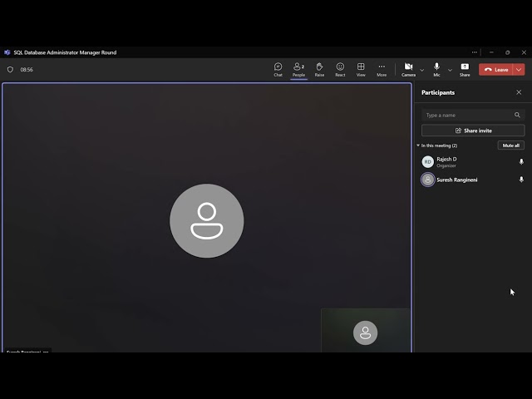Open the dropdown arrow beside Leave
The height and width of the screenshot is (399, 532).
click(520, 70)
